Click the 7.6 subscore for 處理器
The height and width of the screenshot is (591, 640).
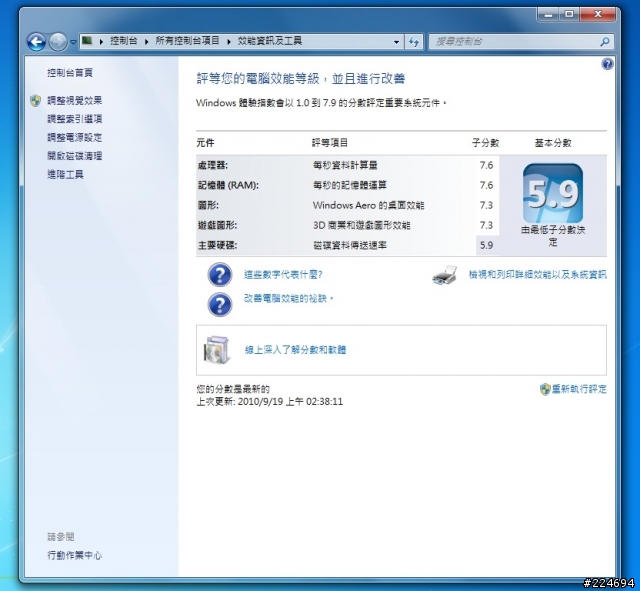(x=487, y=165)
